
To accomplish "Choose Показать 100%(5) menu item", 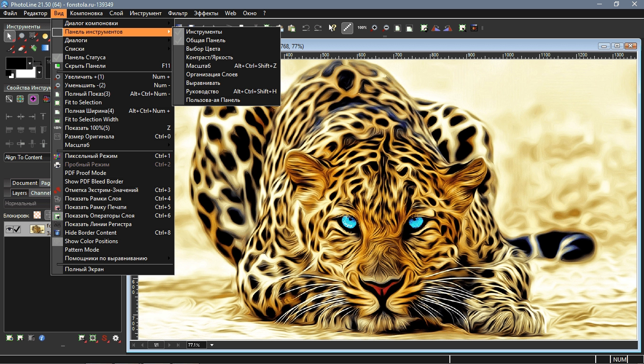I will [113, 128].
